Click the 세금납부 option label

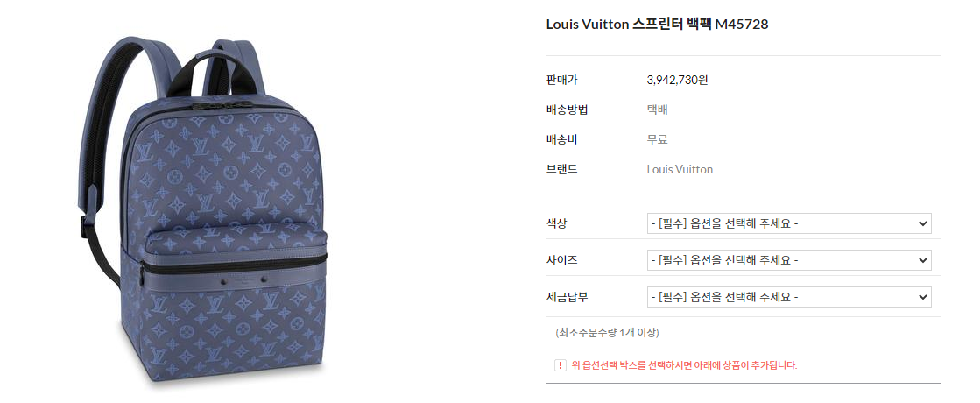pos(567,297)
